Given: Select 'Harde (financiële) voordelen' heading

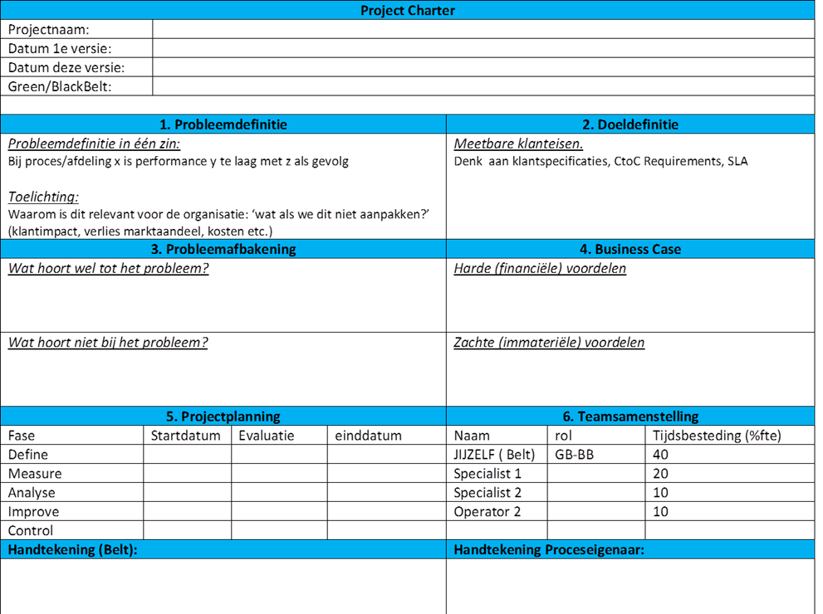Looking at the screenshot, I should point(540,268).
